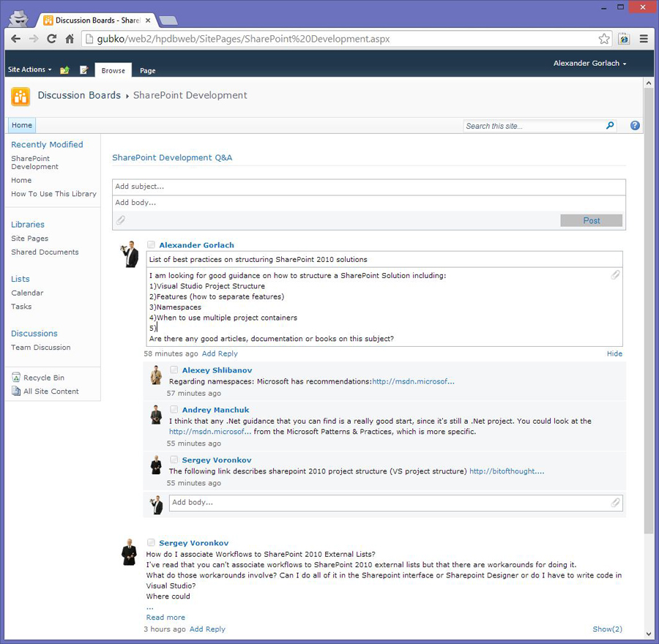659x644 pixels.
Task: Click the IE Tab extension icon
Action: point(624,39)
